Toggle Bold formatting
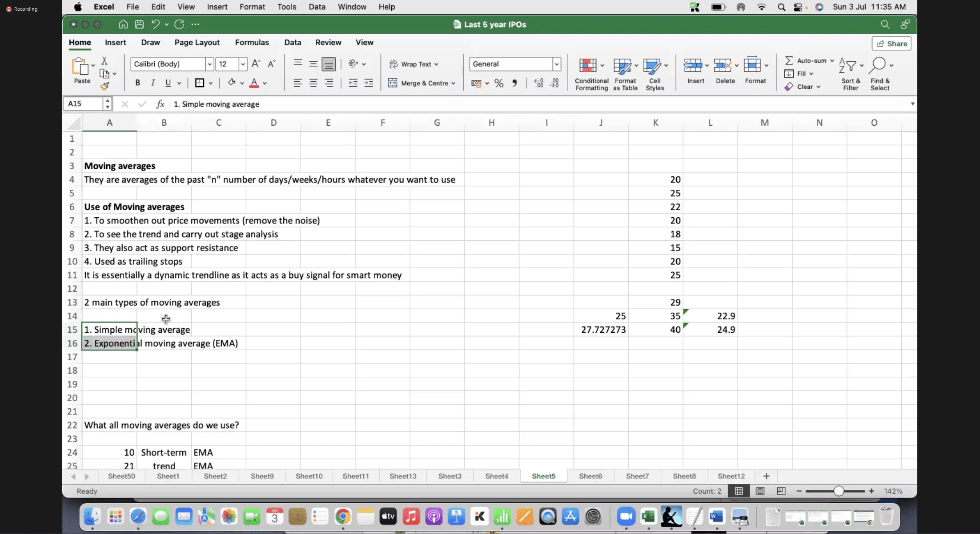Screen dimensions: 980x534 [x=138, y=83]
